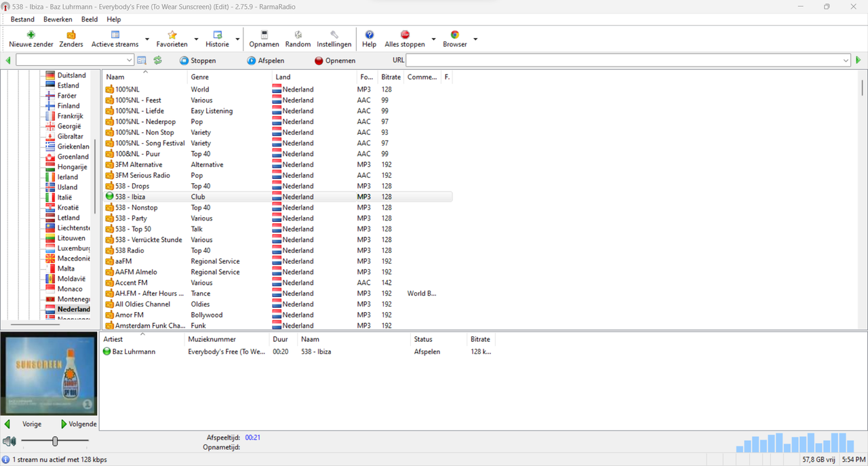Click the info icon in the status bar

click(5, 460)
